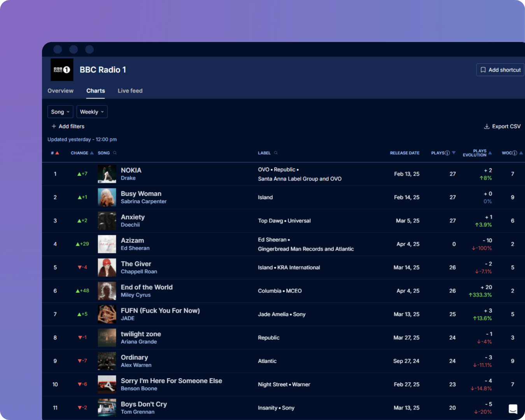
Task: Click the search icon beside LABEL header
Action: click(275, 153)
